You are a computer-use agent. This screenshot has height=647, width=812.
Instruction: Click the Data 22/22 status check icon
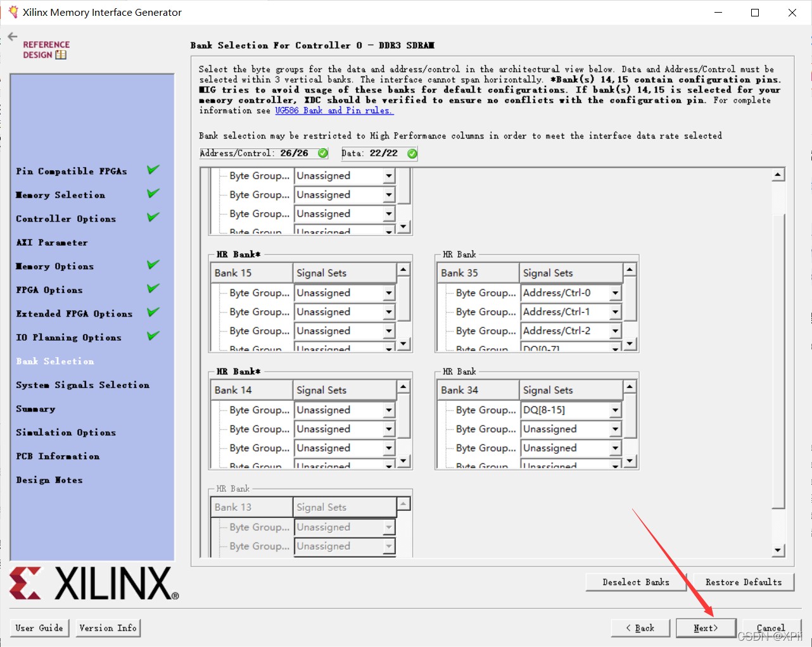pyautogui.click(x=412, y=153)
